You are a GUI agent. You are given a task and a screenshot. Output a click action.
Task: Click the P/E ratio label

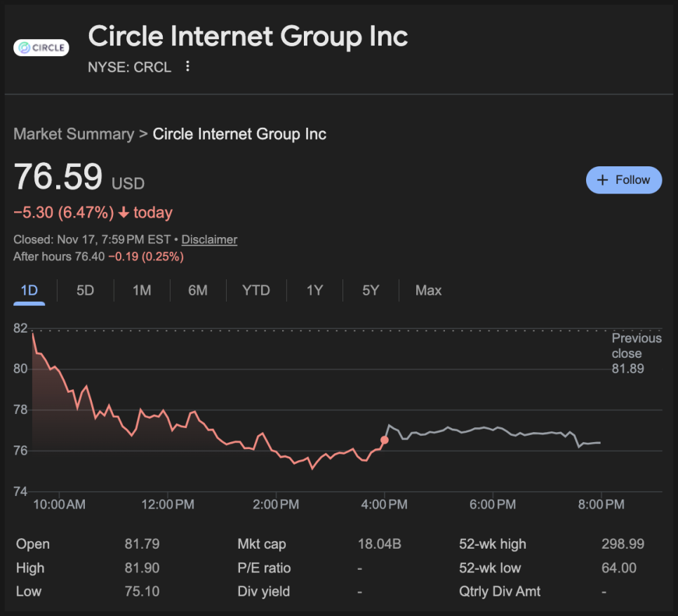(264, 568)
